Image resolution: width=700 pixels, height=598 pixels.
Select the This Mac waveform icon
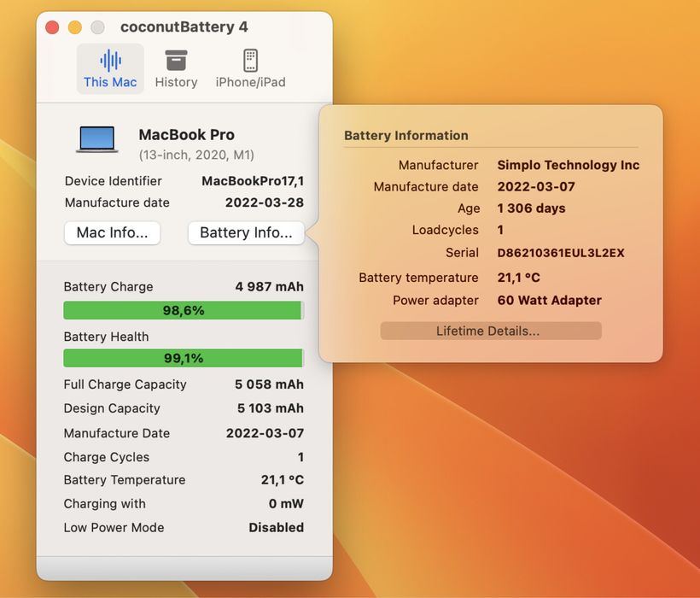pyautogui.click(x=110, y=61)
